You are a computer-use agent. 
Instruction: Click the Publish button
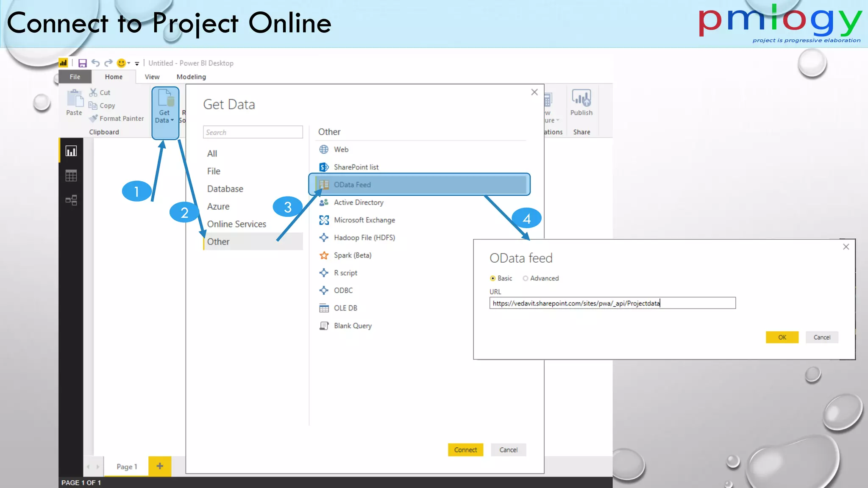coord(581,103)
